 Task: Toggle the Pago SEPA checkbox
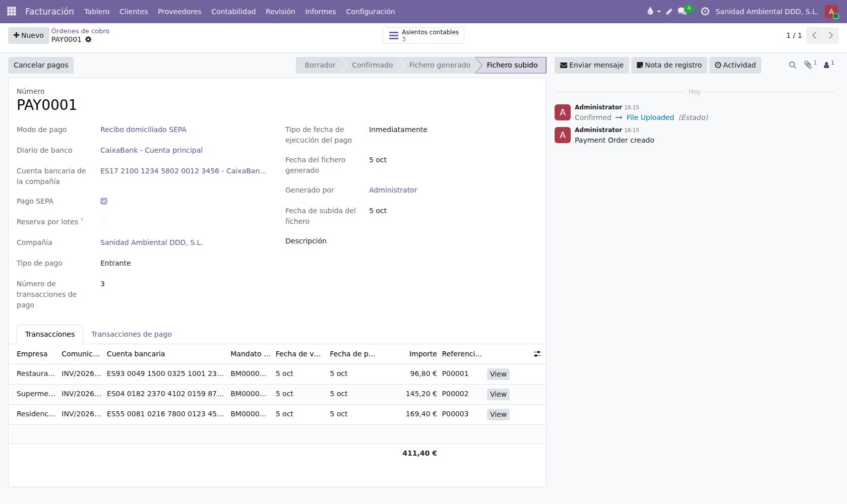click(104, 201)
